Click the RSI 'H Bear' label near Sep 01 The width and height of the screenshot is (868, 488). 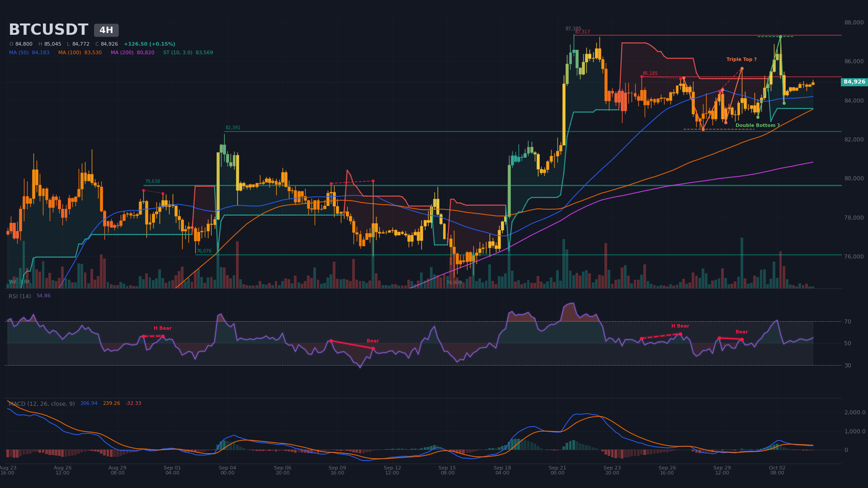click(162, 328)
